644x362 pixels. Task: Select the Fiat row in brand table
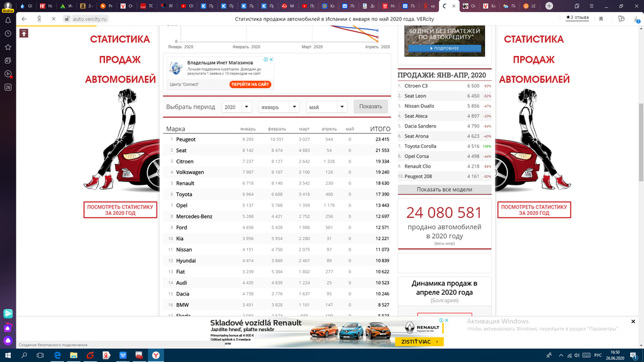277,271
